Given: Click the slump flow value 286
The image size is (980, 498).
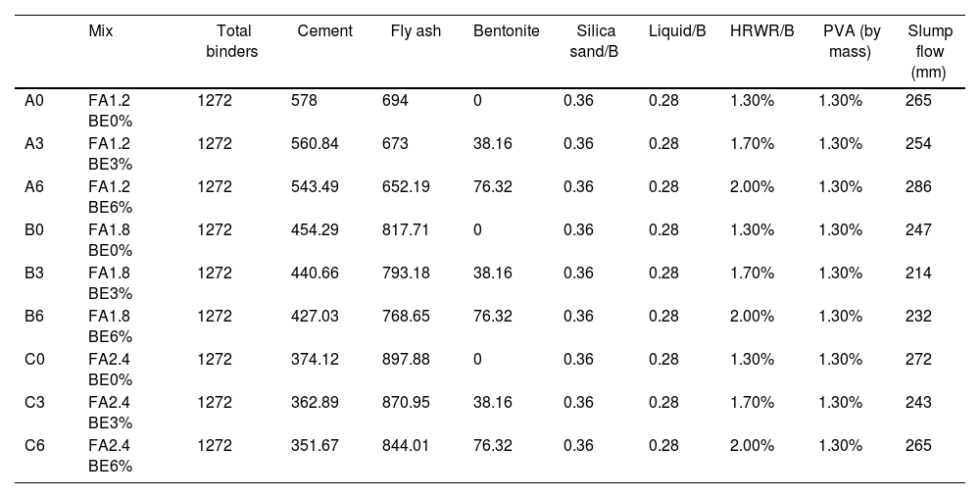Looking at the screenshot, I should click(x=918, y=186).
